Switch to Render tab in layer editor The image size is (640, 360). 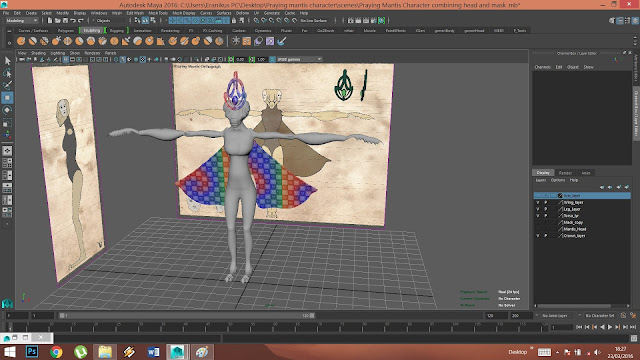(x=565, y=173)
